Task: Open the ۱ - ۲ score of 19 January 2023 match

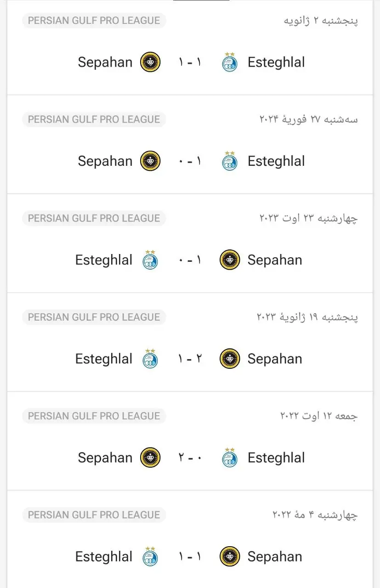Action: pyautogui.click(x=190, y=359)
